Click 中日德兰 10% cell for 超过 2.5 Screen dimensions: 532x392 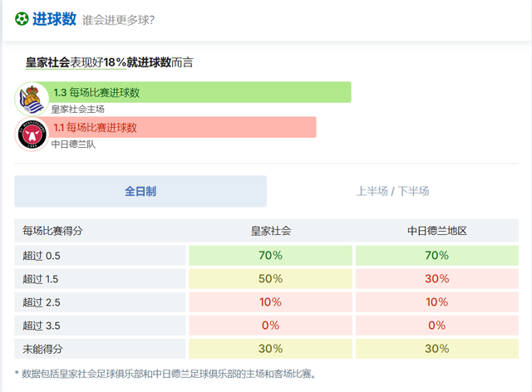[437, 301]
